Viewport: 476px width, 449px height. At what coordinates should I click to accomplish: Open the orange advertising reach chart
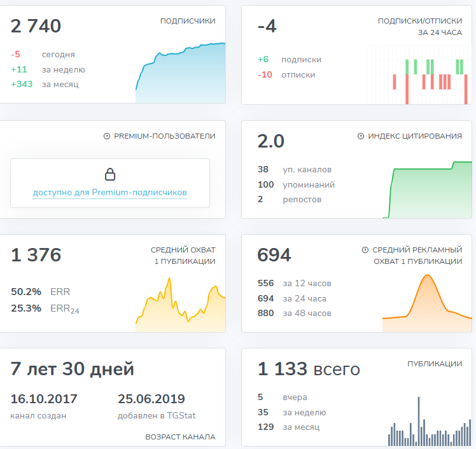pyautogui.click(x=427, y=303)
